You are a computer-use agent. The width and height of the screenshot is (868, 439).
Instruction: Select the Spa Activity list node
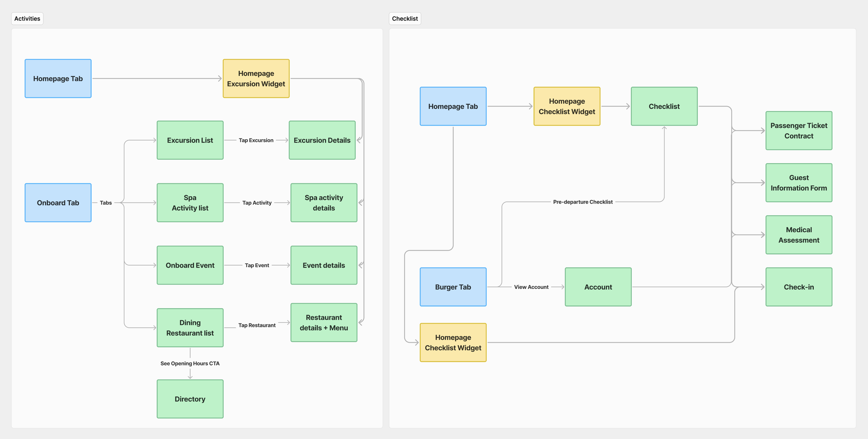click(190, 203)
